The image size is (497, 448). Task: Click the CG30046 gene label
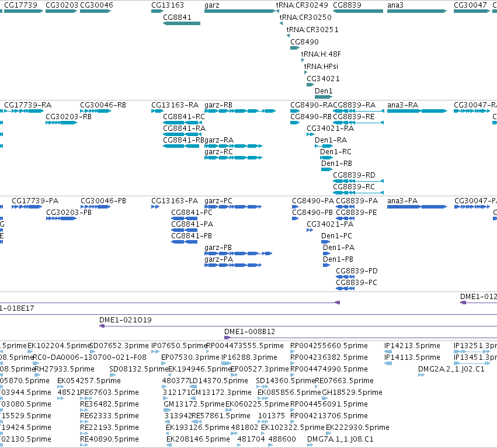click(x=96, y=5)
